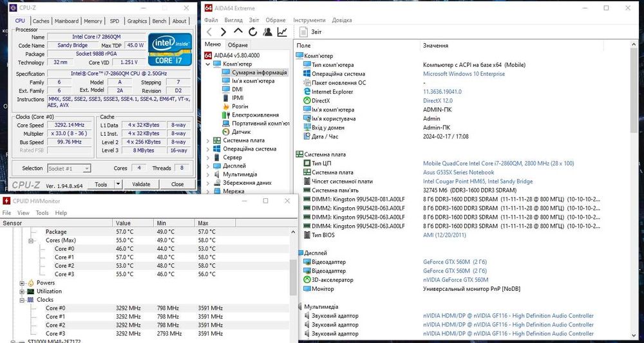Expand the Powers node in HWMonitor

[x=22, y=283]
